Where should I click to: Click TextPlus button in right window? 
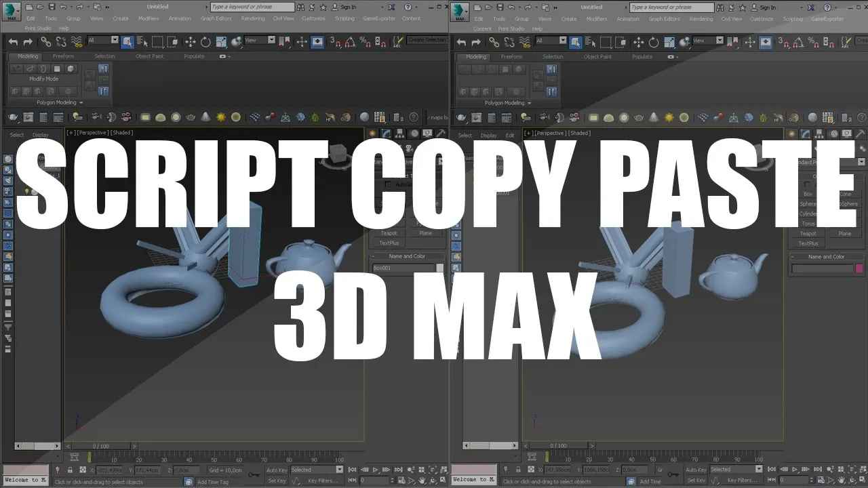[808, 243]
